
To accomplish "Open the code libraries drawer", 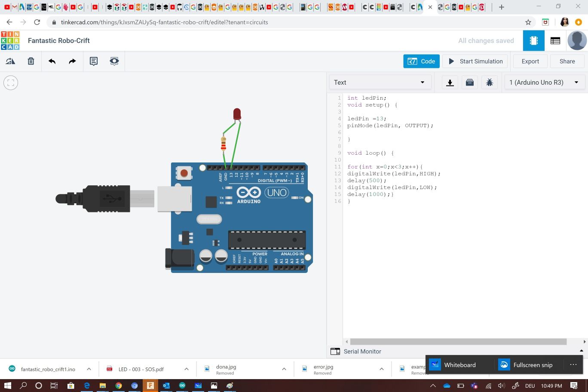I will 470,83.
